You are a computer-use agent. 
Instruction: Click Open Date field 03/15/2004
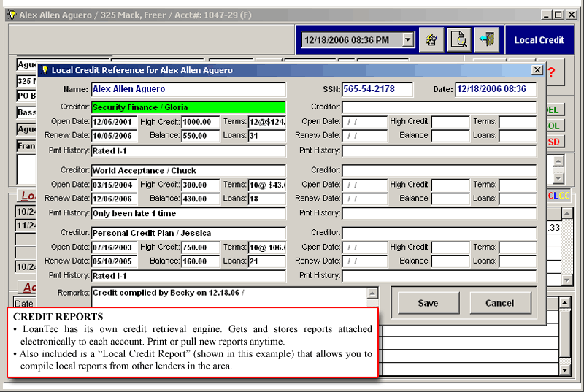(114, 185)
